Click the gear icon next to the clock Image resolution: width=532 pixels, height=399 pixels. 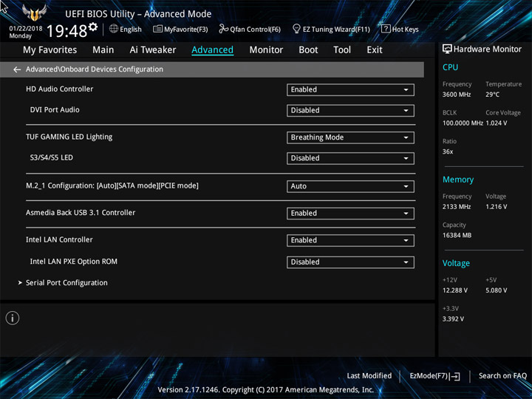tap(93, 27)
